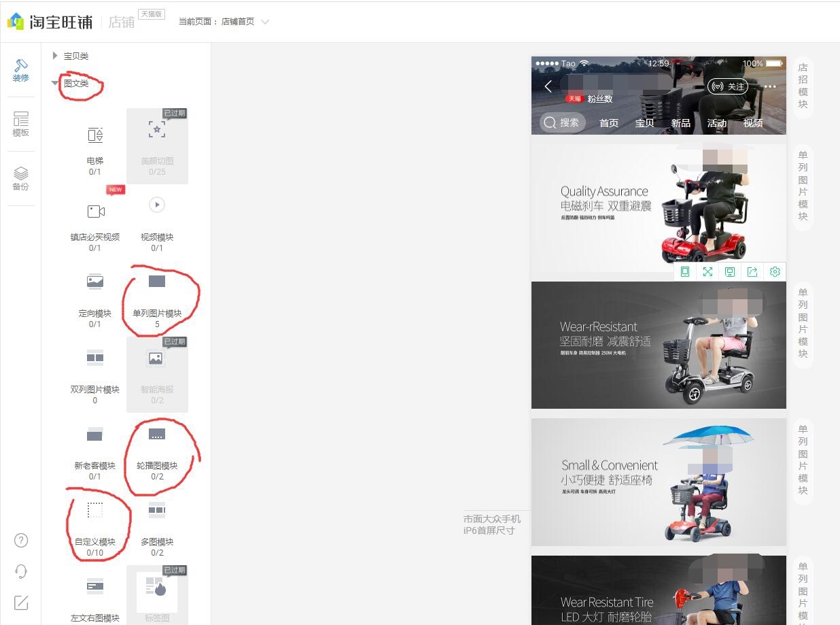Select the expired 标签图 module
The height and width of the screenshot is (625, 840).
(x=157, y=595)
